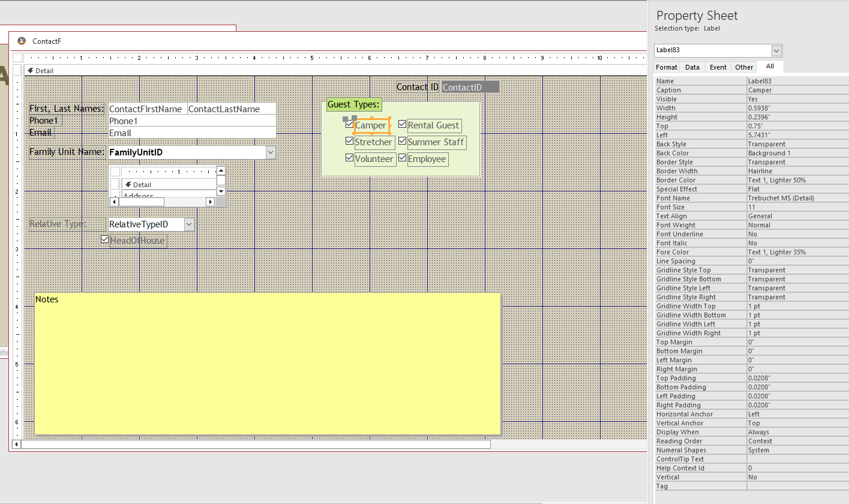Click the subform's scroll down arrow

[x=221, y=191]
